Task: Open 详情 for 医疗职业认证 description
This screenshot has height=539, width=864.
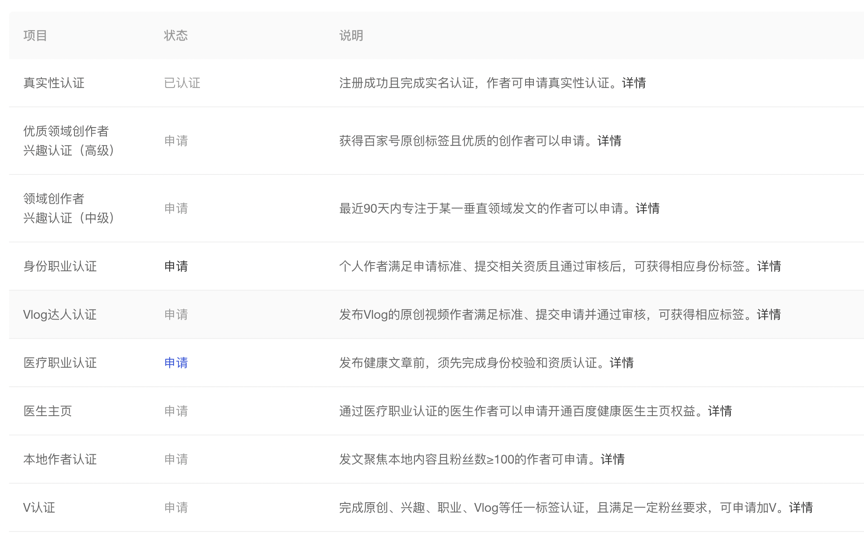Action: (x=621, y=363)
